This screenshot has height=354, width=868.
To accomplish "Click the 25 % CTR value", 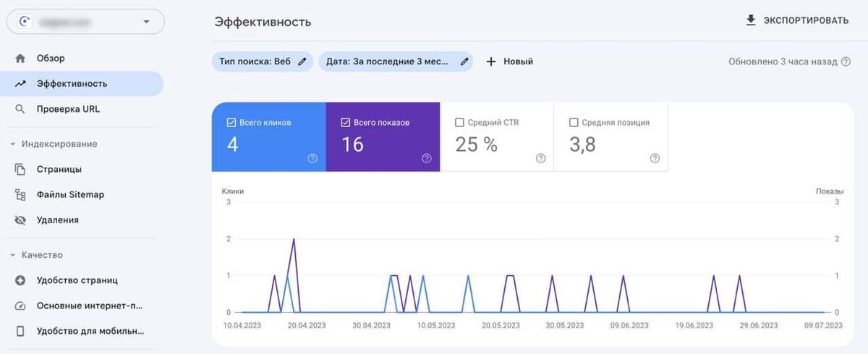I will 477,144.
